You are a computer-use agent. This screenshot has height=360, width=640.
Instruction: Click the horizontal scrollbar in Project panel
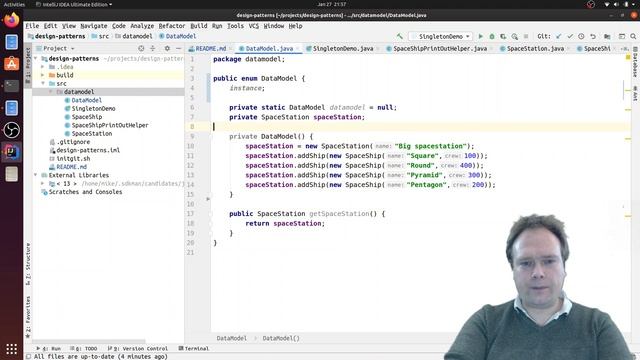(89, 341)
